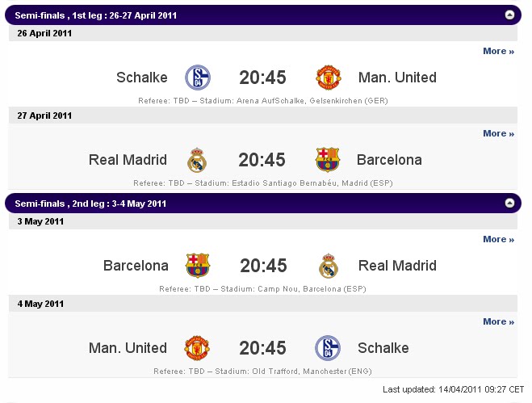This screenshot has height=403, width=532.
Task: Click the Real Madrid crest in the 3 May match
Action: click(329, 266)
